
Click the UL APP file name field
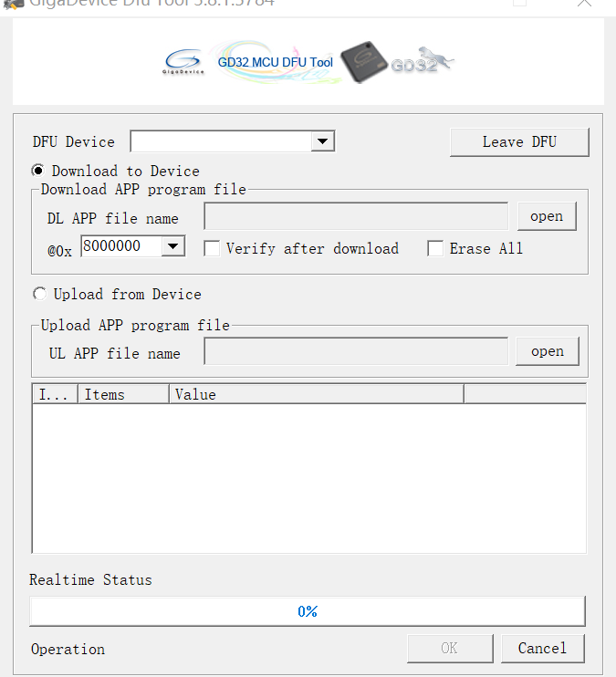coord(356,351)
